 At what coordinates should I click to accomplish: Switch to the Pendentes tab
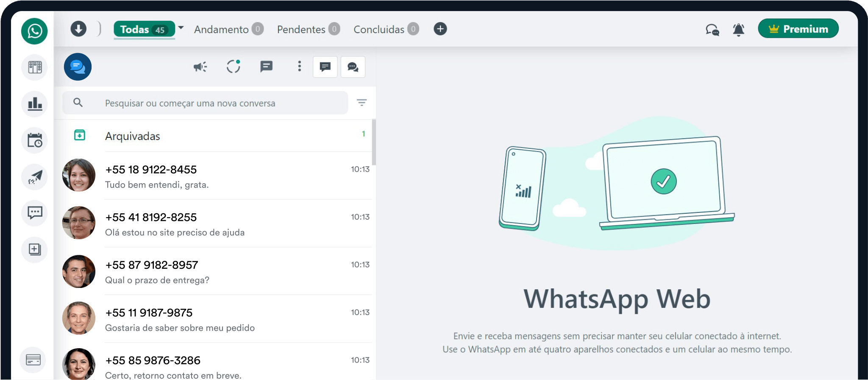tap(309, 29)
